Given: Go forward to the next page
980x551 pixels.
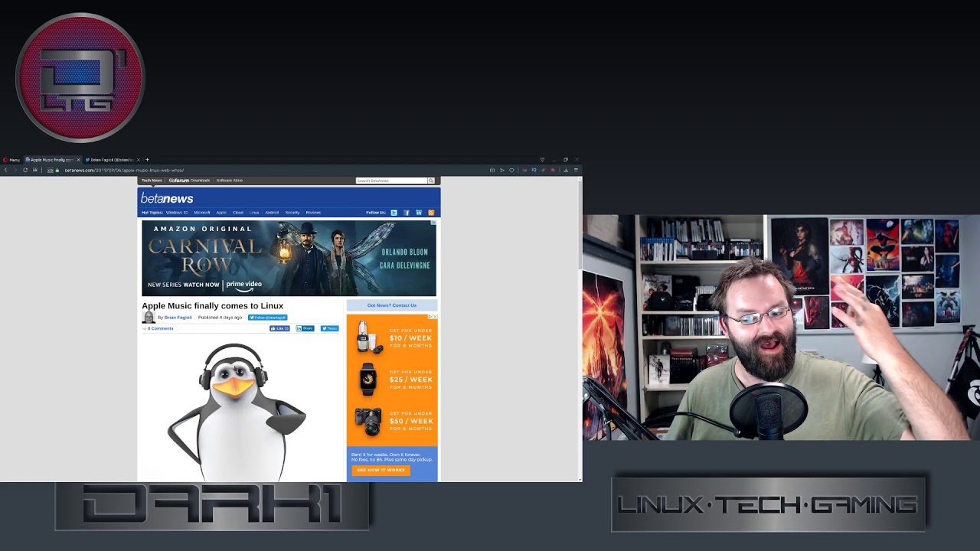Looking at the screenshot, I should tap(15, 170).
